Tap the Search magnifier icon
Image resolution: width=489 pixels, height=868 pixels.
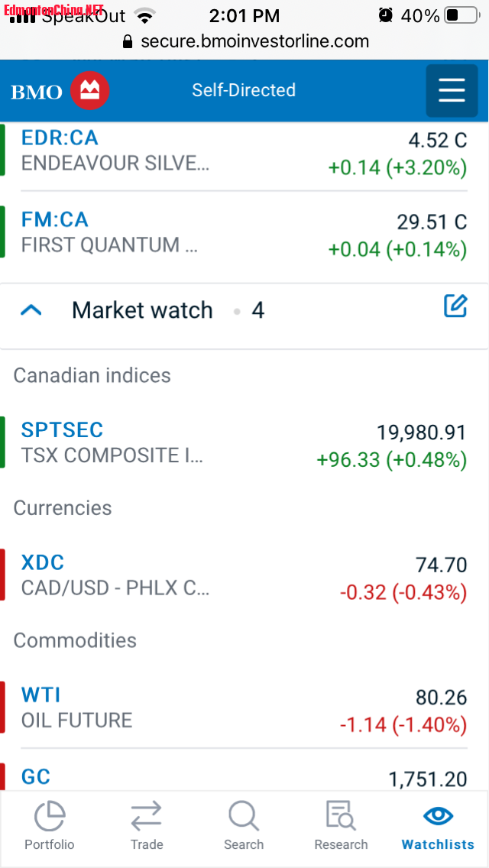click(x=244, y=816)
